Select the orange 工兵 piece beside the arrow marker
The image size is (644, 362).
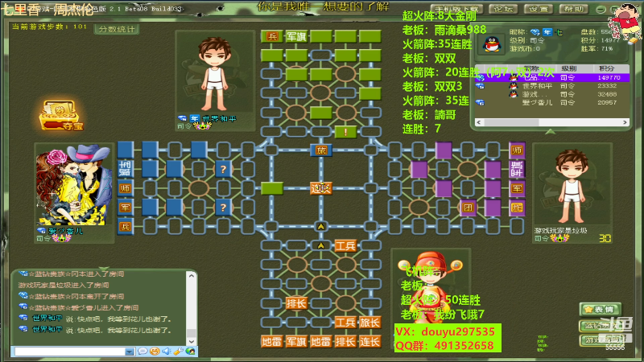pyautogui.click(x=345, y=246)
